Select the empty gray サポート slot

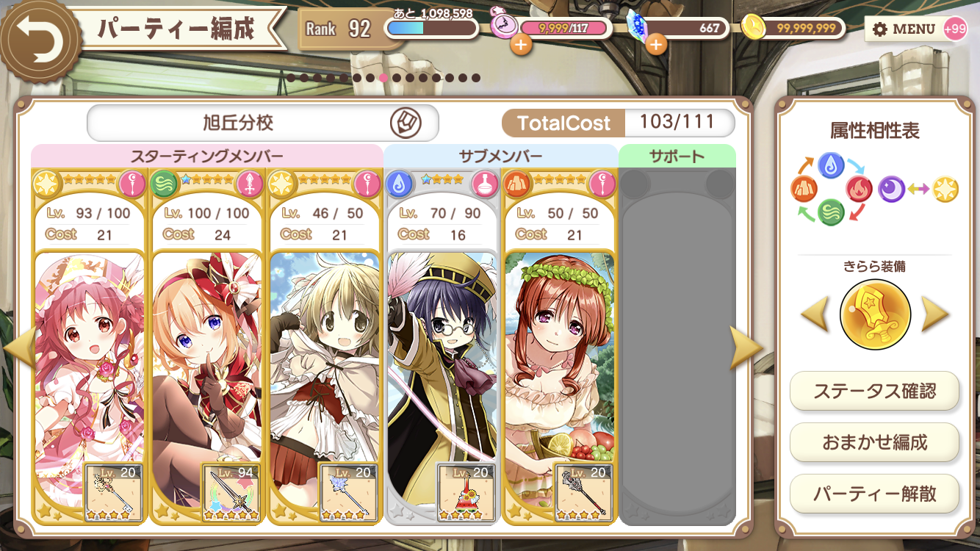677,347
